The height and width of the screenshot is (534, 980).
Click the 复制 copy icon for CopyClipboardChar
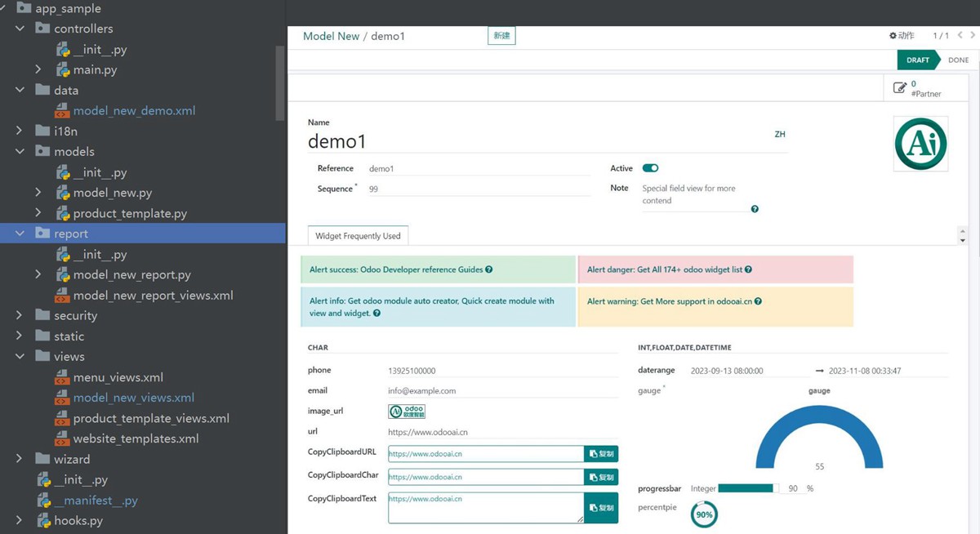(601, 476)
